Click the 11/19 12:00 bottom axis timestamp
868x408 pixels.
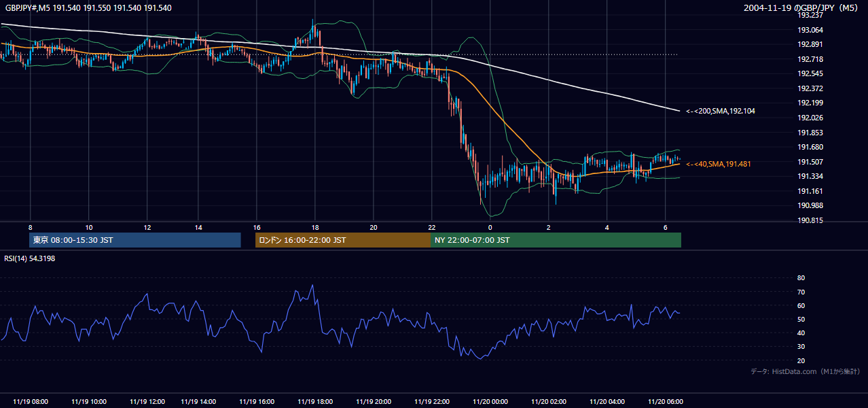147,402
